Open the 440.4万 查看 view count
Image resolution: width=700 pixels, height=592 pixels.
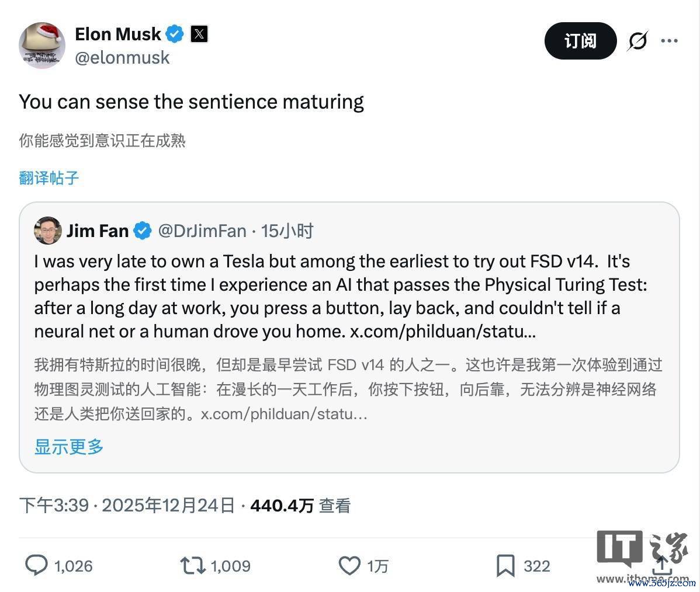tap(300, 506)
